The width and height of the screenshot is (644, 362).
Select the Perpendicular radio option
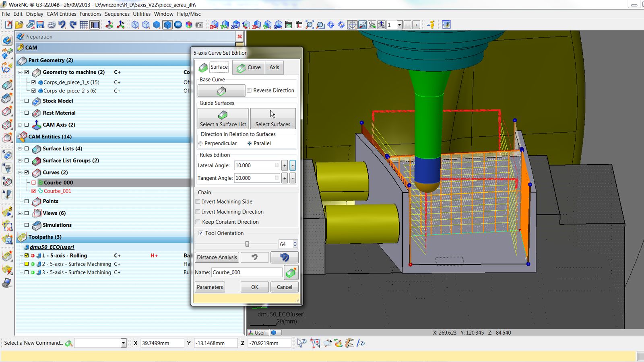pos(200,144)
